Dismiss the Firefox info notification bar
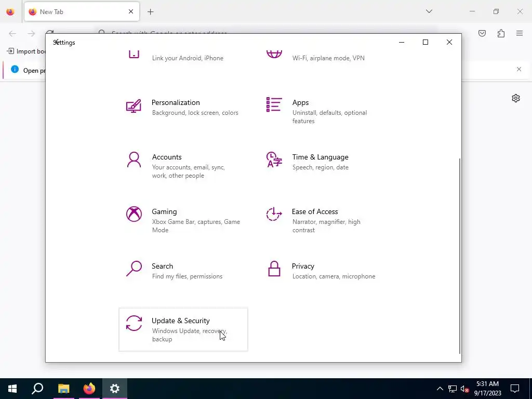Image resolution: width=532 pixels, height=399 pixels. 519,69
